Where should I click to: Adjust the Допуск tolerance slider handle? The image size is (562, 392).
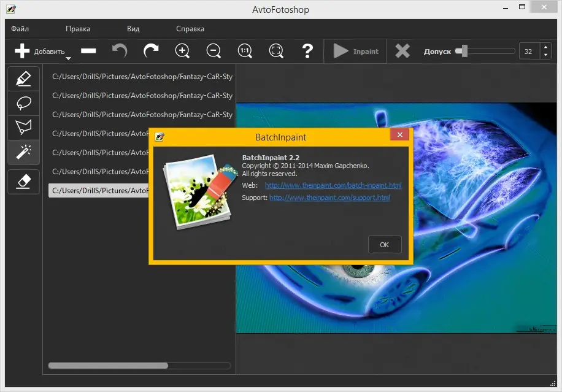click(464, 51)
